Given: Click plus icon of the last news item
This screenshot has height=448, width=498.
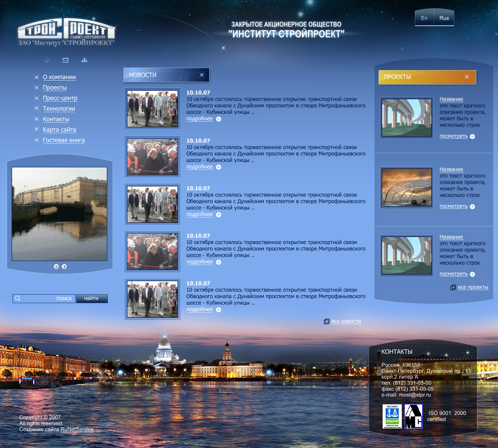Looking at the screenshot, I should tap(219, 310).
